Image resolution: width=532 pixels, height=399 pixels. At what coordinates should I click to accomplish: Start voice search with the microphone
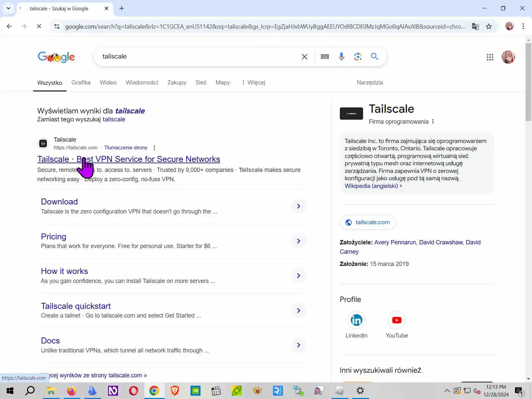[341, 57]
